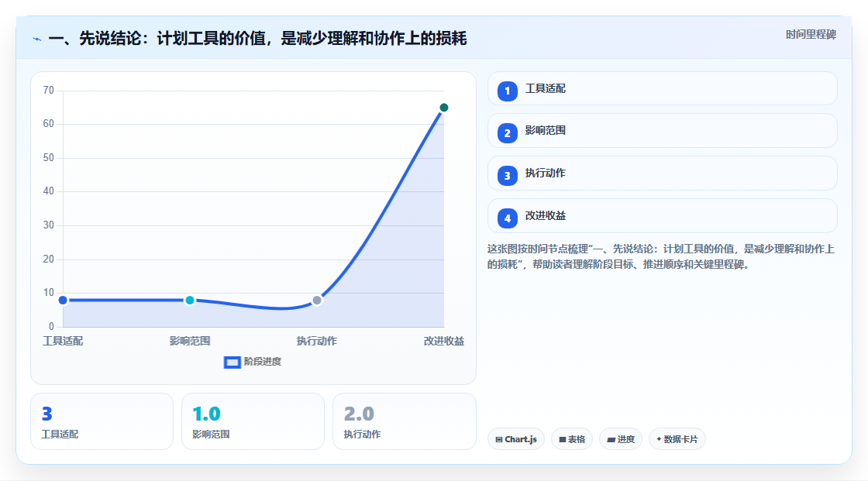Click the x-axis label 影响范围
868x481 pixels.
pos(190,342)
